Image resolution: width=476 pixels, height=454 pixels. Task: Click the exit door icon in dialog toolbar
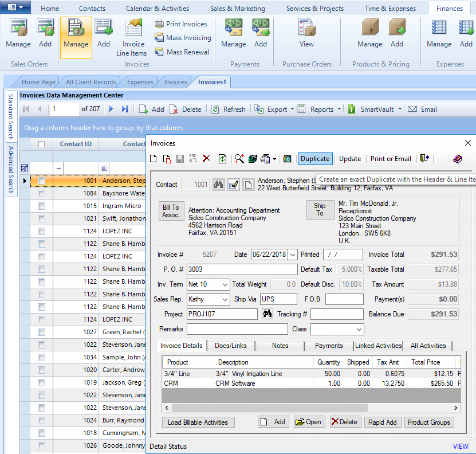(x=424, y=159)
